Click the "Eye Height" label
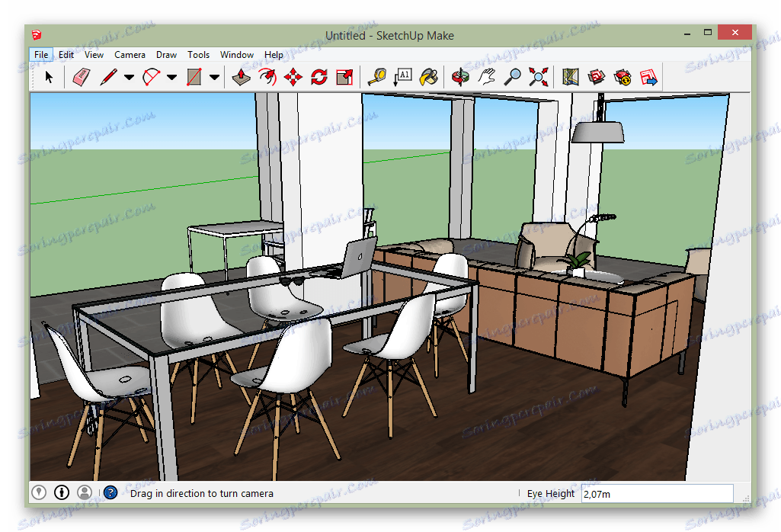This screenshot has width=781, height=532. (x=550, y=494)
